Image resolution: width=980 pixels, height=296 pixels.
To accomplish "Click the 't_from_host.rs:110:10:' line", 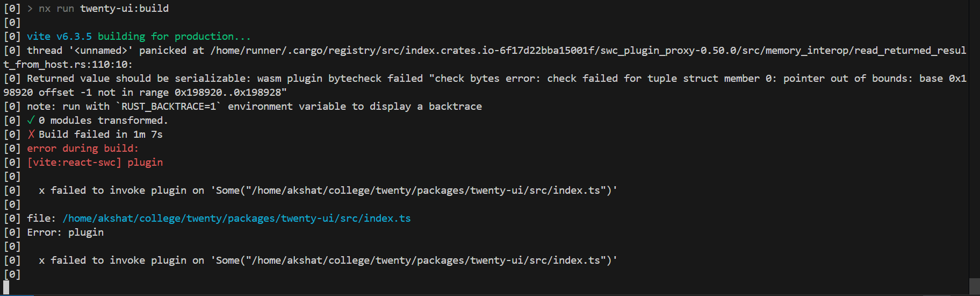I will click(68, 65).
